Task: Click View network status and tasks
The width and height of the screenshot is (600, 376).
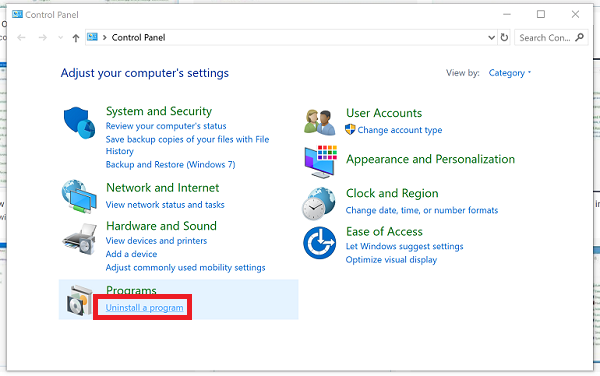Action: click(x=165, y=205)
